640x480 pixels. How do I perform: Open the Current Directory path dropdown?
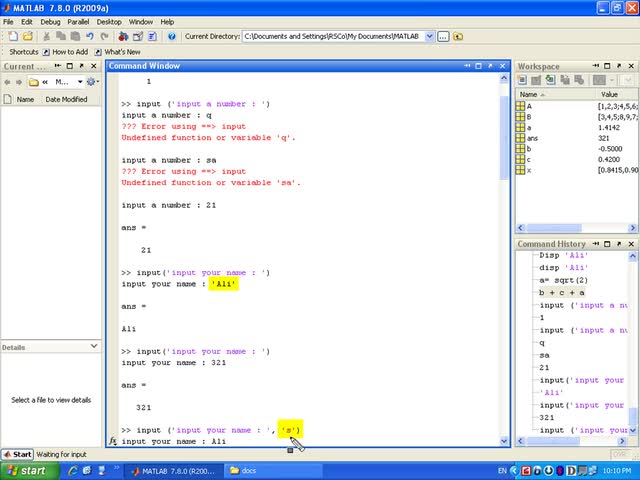(429, 36)
